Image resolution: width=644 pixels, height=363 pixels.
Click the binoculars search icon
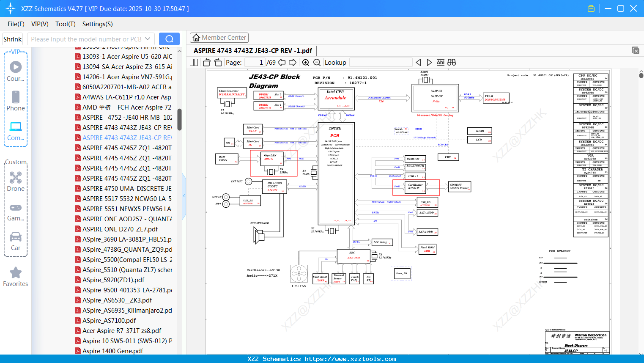452,63
